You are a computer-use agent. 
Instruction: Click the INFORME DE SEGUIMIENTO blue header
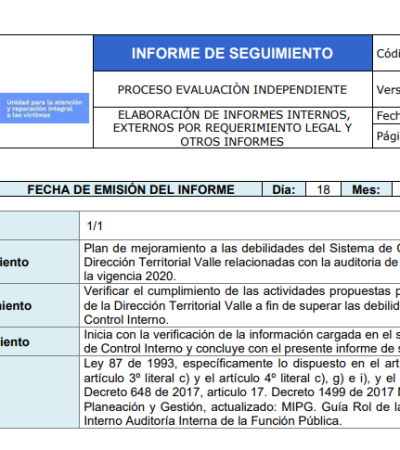click(x=233, y=53)
